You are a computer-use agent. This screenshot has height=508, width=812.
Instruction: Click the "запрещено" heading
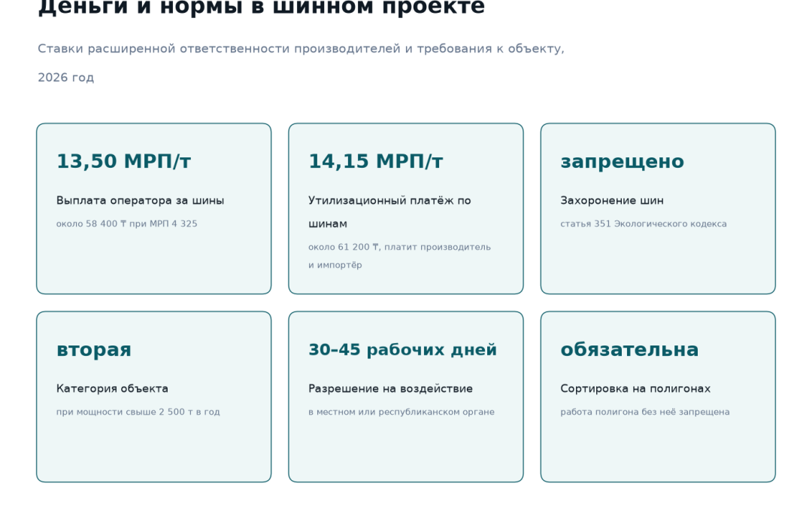click(x=623, y=162)
